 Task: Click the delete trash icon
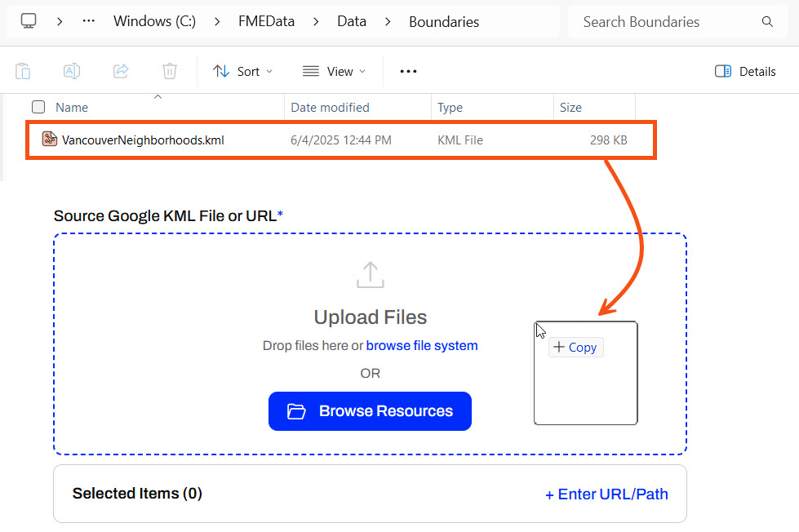169,71
